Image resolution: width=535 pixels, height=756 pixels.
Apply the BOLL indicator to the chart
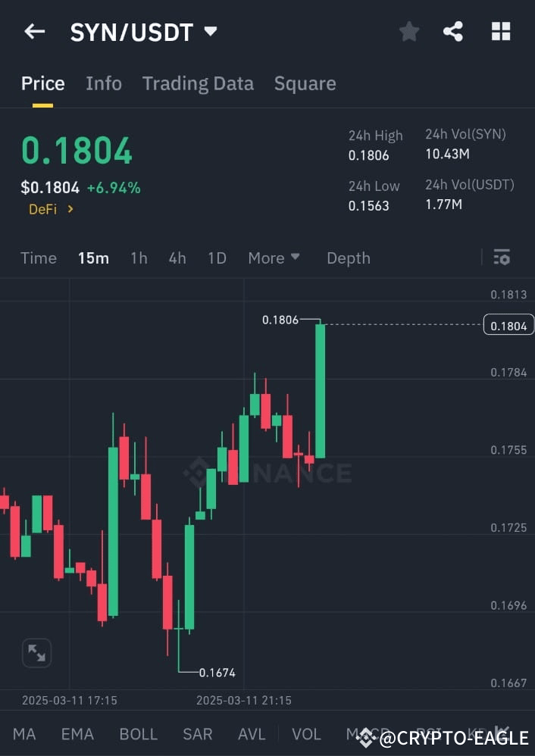(x=138, y=733)
